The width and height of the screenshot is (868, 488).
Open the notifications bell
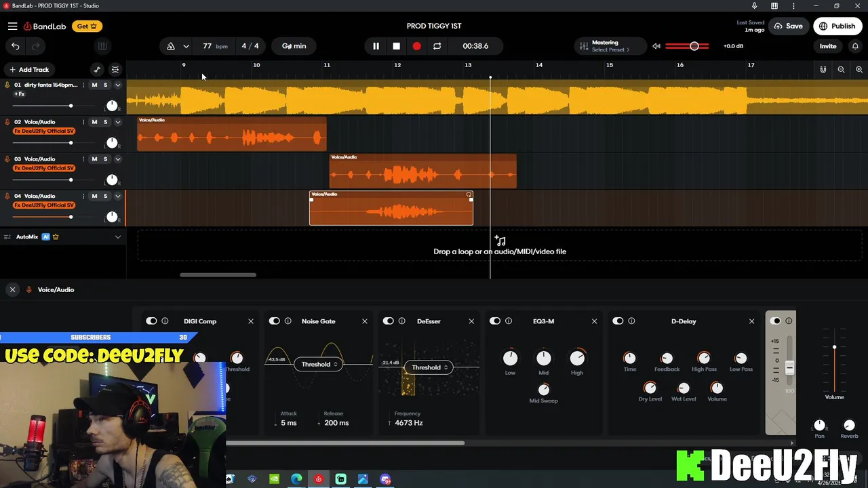pos(855,46)
